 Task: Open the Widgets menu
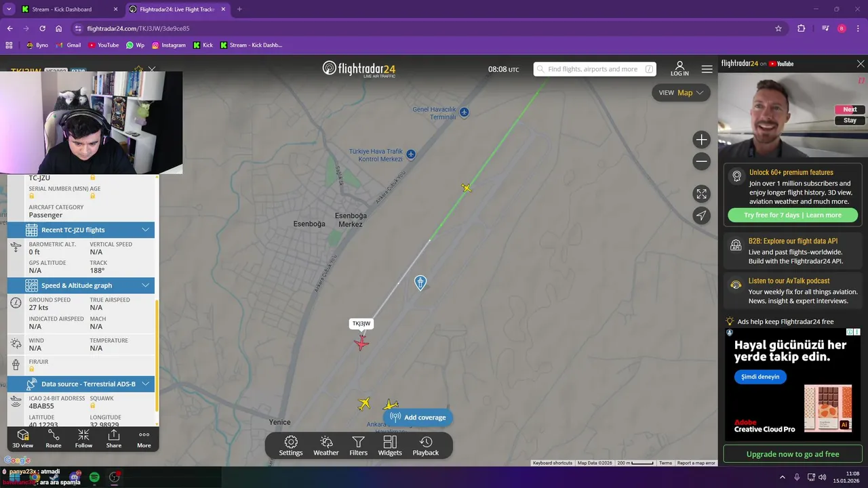390,446
